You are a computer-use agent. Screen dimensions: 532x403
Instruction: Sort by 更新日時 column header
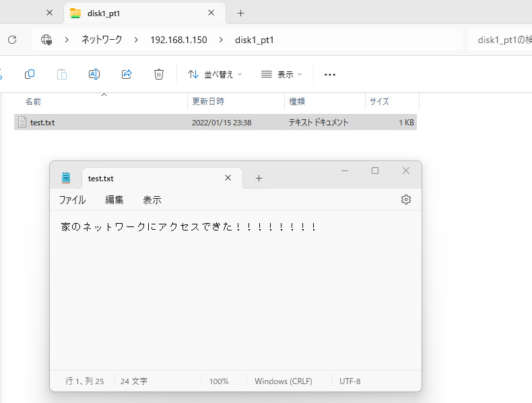[x=209, y=102]
